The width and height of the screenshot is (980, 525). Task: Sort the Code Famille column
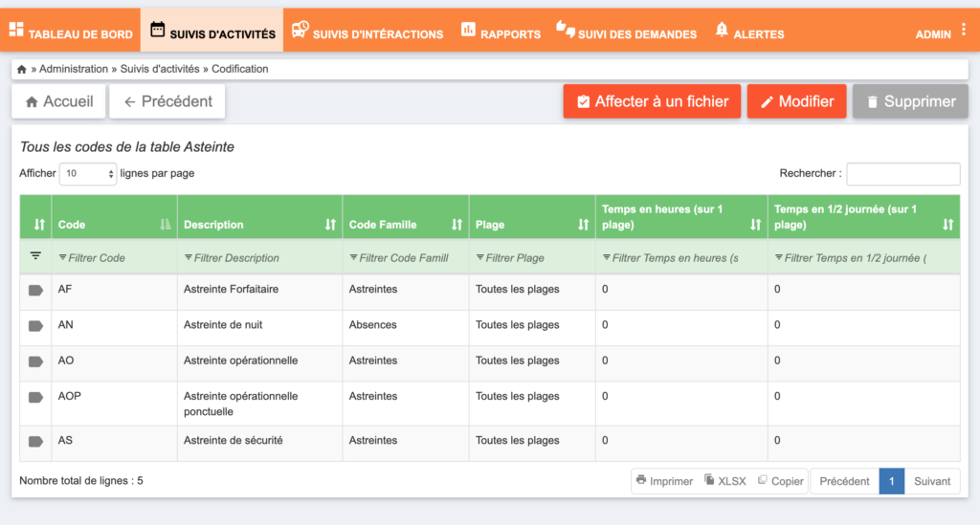[457, 224]
